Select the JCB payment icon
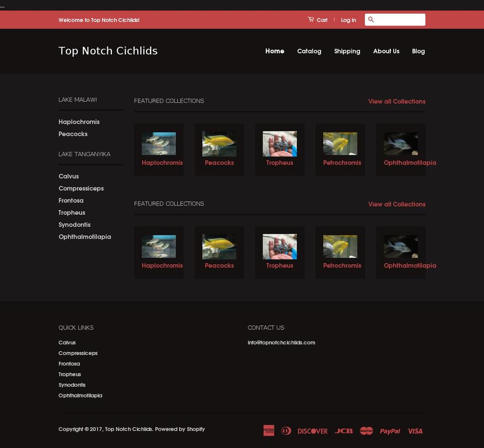The height and width of the screenshot is (448, 484). (x=343, y=431)
